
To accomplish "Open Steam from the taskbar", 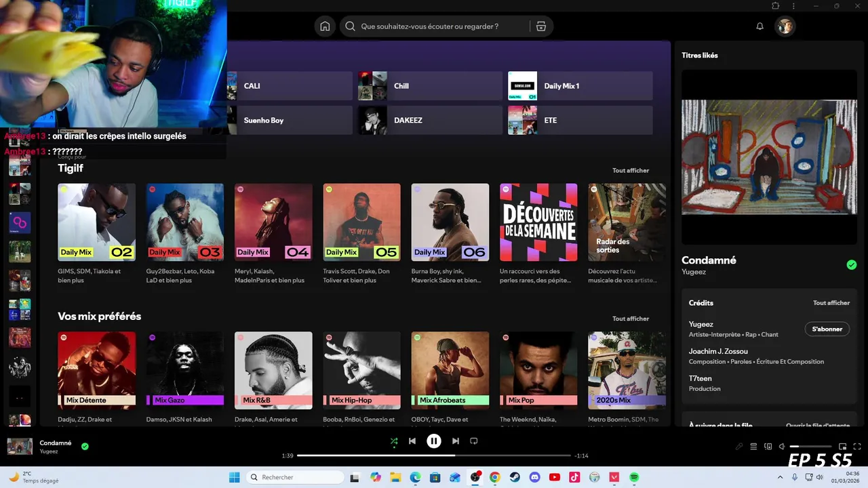I will pyautogui.click(x=515, y=477).
